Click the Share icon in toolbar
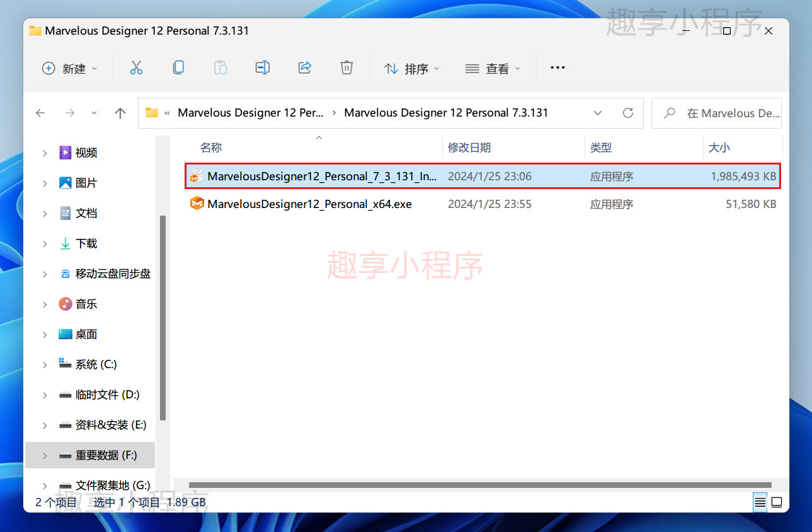Screen dimensions: 812x532 (x=305, y=67)
